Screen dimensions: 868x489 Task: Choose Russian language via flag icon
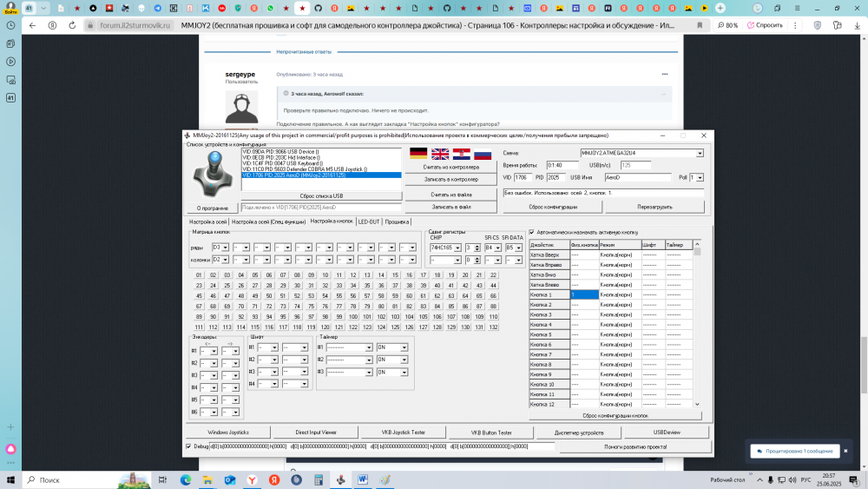(483, 154)
